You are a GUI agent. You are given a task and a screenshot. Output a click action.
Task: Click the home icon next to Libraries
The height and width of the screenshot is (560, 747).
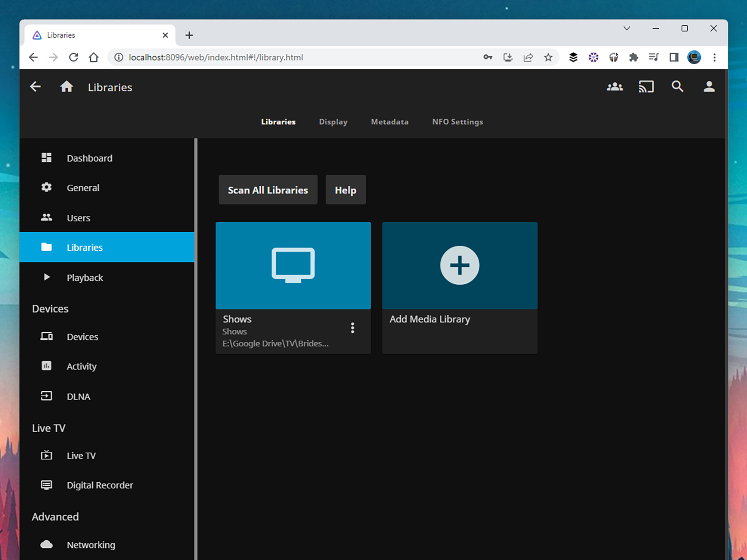[66, 87]
